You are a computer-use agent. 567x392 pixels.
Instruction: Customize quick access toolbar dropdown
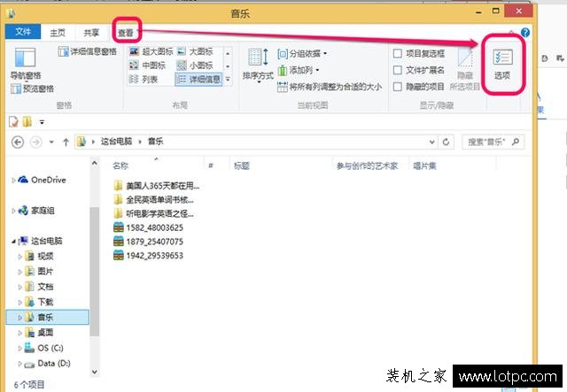(42, 122)
